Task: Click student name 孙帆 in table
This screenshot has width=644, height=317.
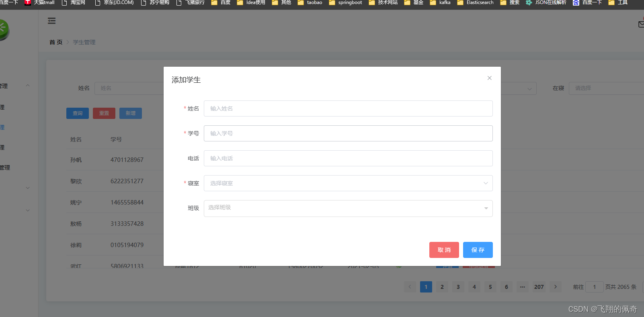Action: click(76, 160)
